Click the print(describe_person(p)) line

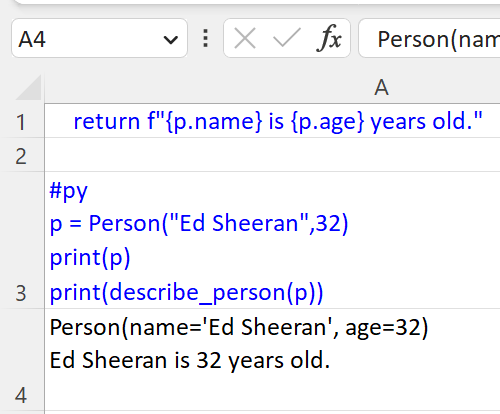(x=186, y=293)
